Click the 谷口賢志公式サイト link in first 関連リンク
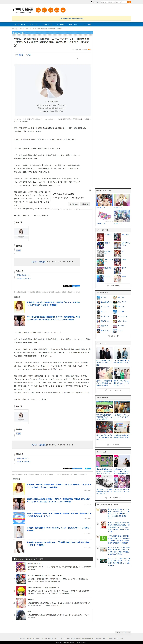Image resolution: width=143 pixels, height=644 pixels. (24, 279)
